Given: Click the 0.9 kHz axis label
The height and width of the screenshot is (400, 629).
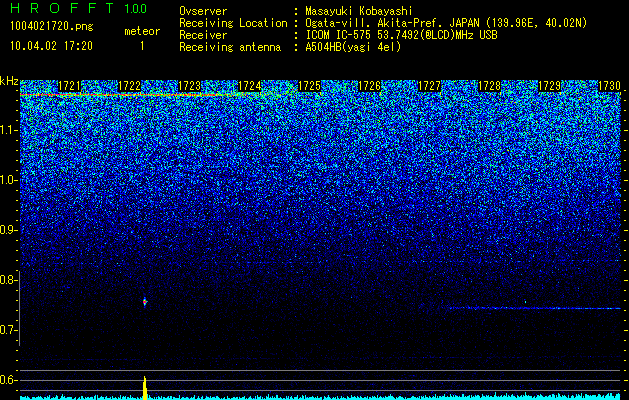Looking at the screenshot, I should 8,230.
